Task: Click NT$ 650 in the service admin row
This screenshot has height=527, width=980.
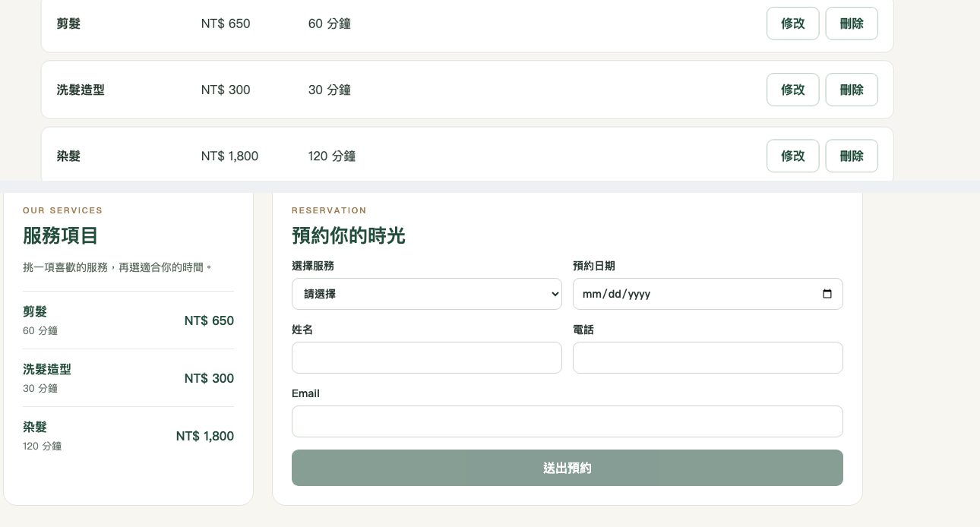Action: coord(226,24)
